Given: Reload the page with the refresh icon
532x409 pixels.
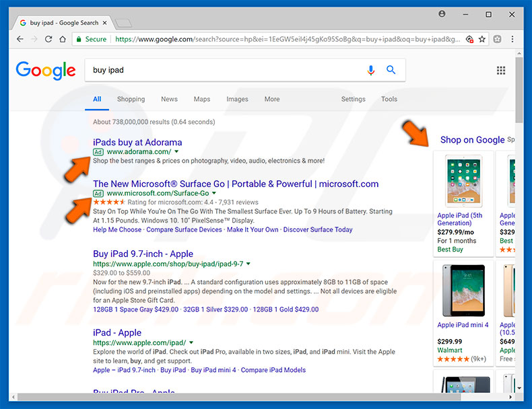Looking at the screenshot, I should pos(48,39).
